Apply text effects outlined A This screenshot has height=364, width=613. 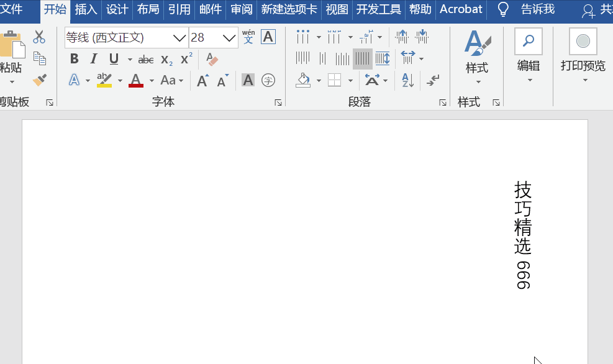75,80
